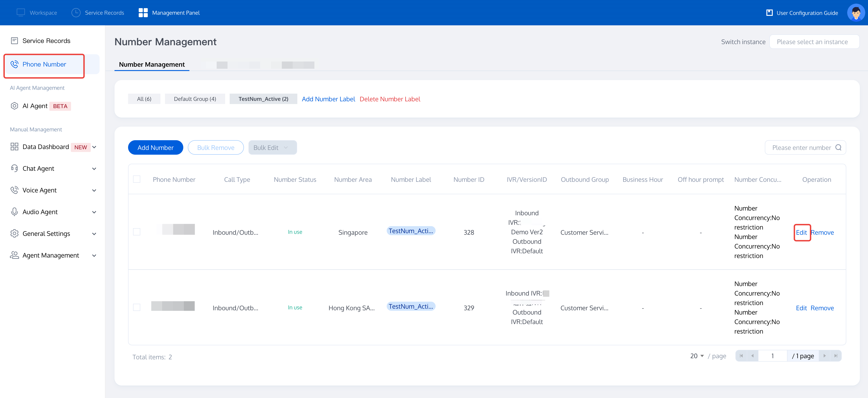Viewport: 868px width, 398px height.
Task: Click the User Configuration Guide book icon
Action: (769, 13)
